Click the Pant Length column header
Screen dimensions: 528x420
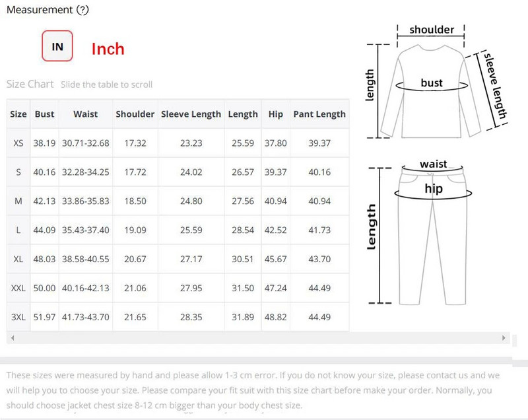point(319,114)
